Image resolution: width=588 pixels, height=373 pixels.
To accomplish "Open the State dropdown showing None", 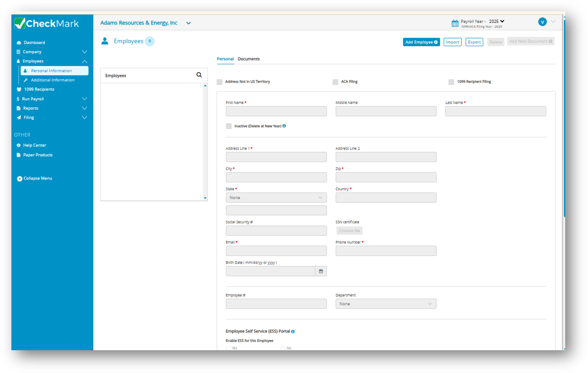I will (276, 197).
